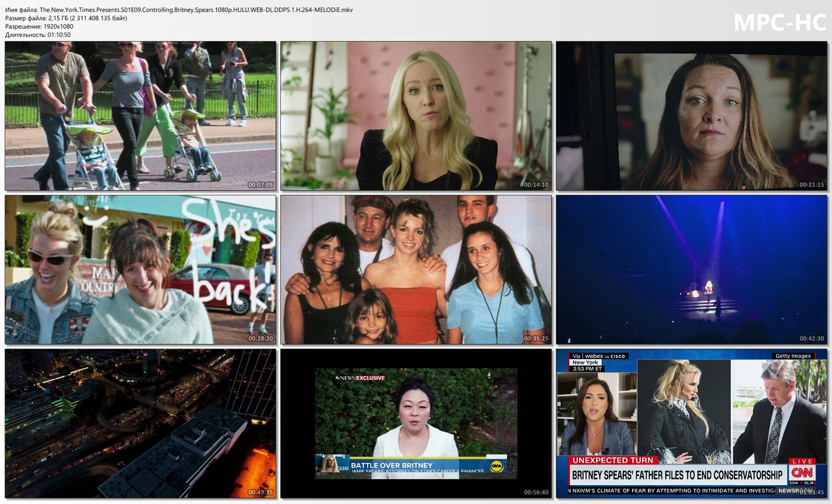Open the thumbnail with "She's back" handwriting
This screenshot has height=504, width=832.
(140, 270)
